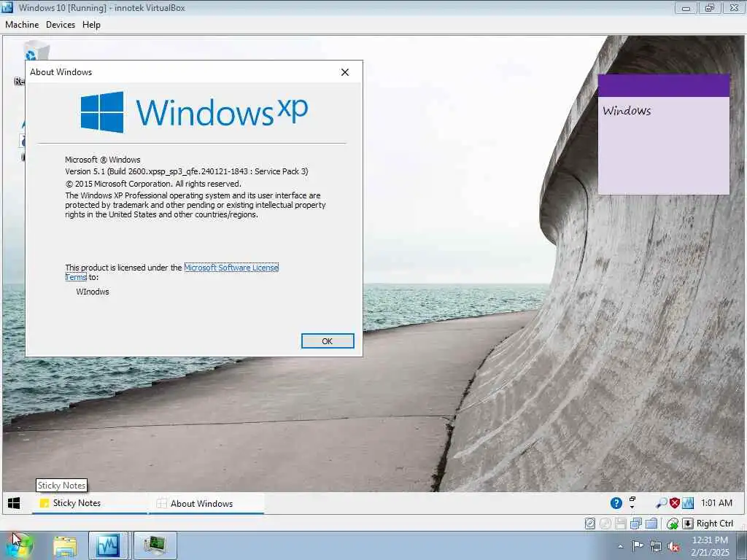
Task: Open the Machine menu
Action: [x=22, y=25]
